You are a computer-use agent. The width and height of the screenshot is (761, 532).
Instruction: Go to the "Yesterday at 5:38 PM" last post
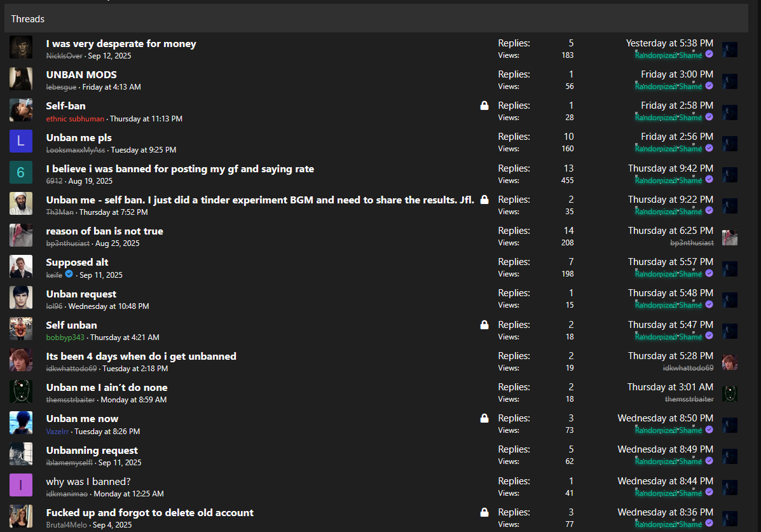(x=669, y=43)
